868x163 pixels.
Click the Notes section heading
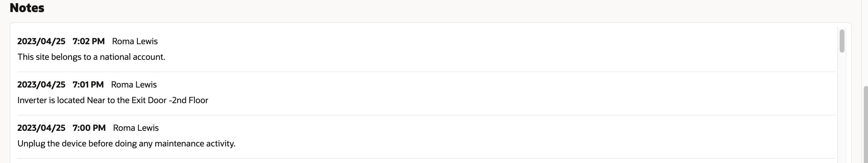tap(27, 8)
